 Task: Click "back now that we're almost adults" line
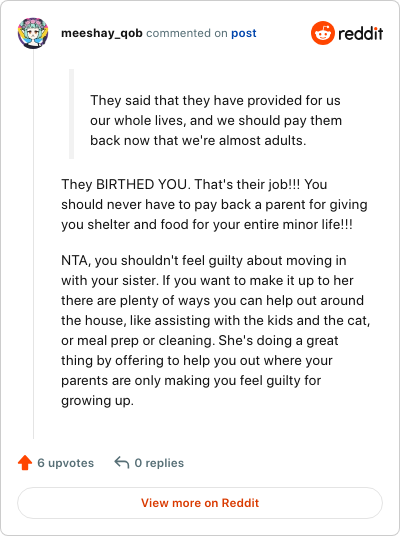tap(198, 140)
